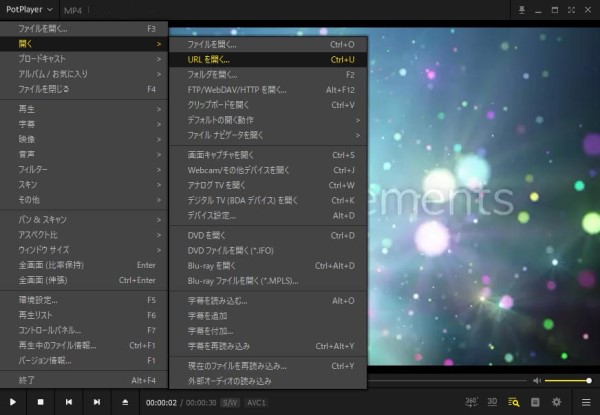Screen dimensions: 600x415
Task: Open デバイス設定... item
Action: [x=268, y=215]
